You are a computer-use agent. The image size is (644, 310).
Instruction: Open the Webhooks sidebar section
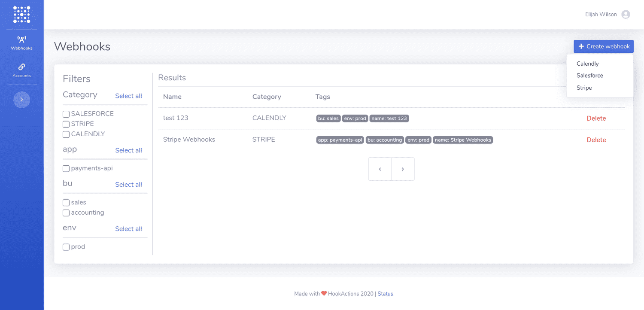(x=21, y=43)
